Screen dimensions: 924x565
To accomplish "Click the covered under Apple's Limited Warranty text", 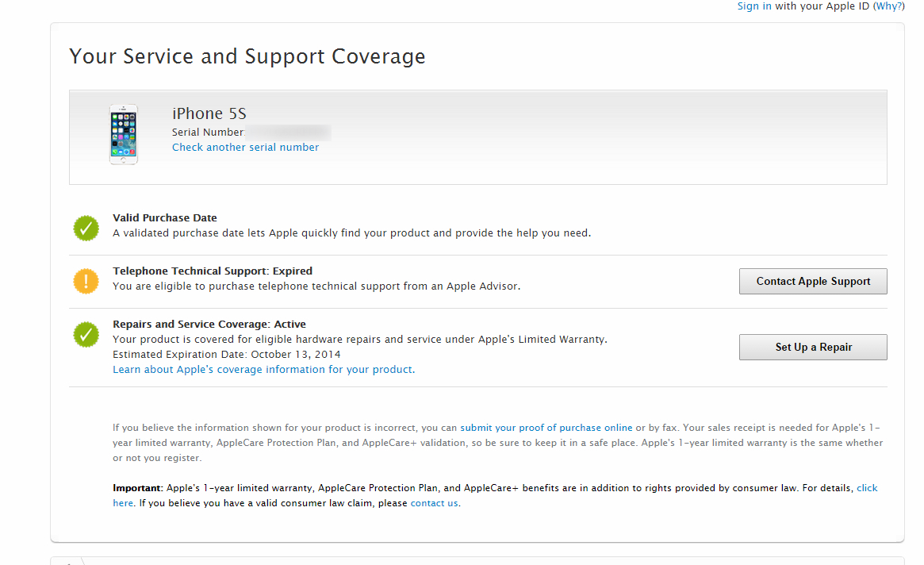I will [x=360, y=339].
